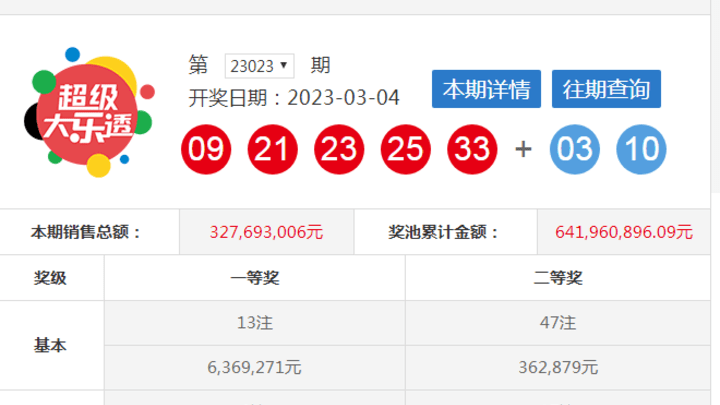Click the 基本 row label
The height and width of the screenshot is (405, 720).
point(50,345)
